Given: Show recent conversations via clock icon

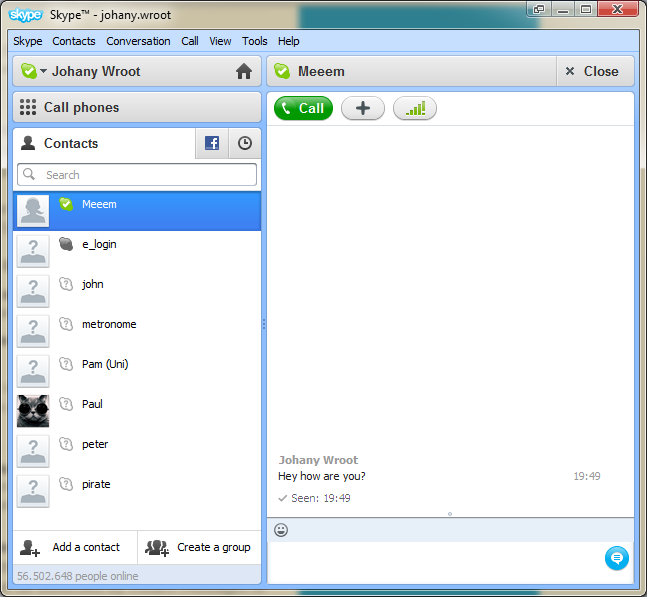Looking at the screenshot, I should click(245, 144).
